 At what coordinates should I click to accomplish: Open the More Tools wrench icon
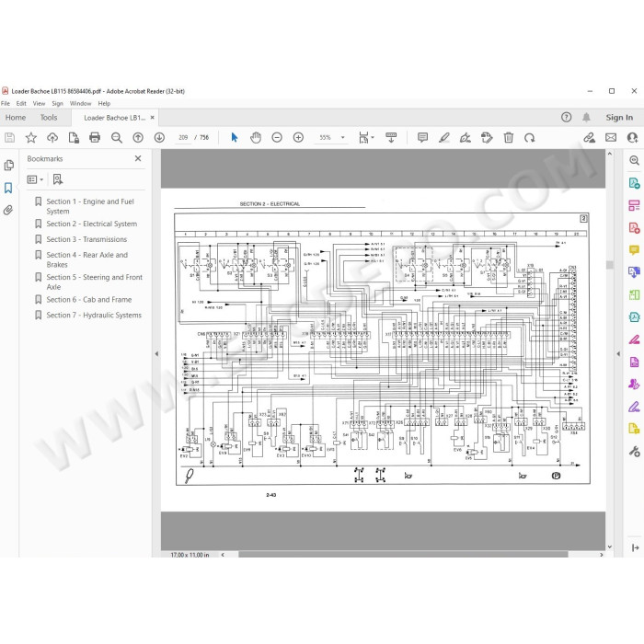click(x=635, y=452)
